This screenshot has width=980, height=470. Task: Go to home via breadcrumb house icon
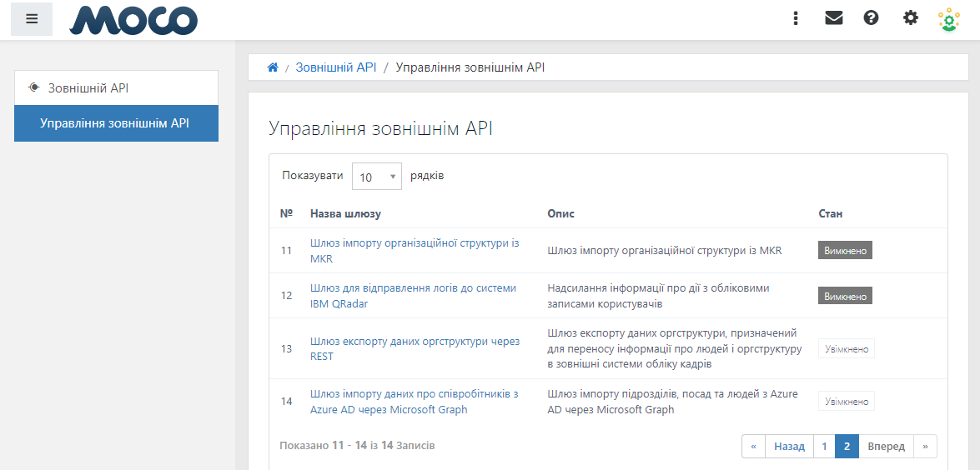point(273,67)
